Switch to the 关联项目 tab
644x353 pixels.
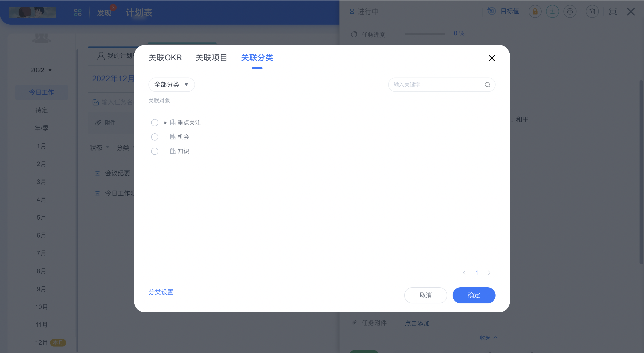(211, 58)
